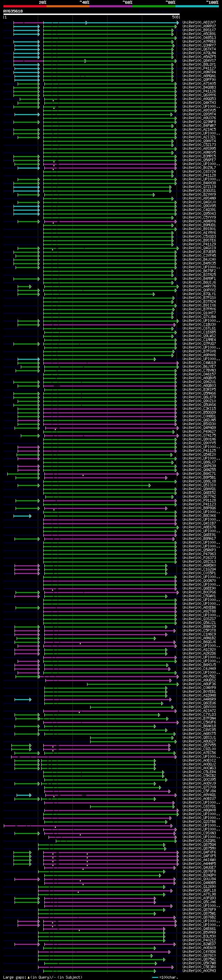Open hit UniRef100_A8IUV7
Image resolution: width=222 pixels, height=980 pixels.
point(199,23)
